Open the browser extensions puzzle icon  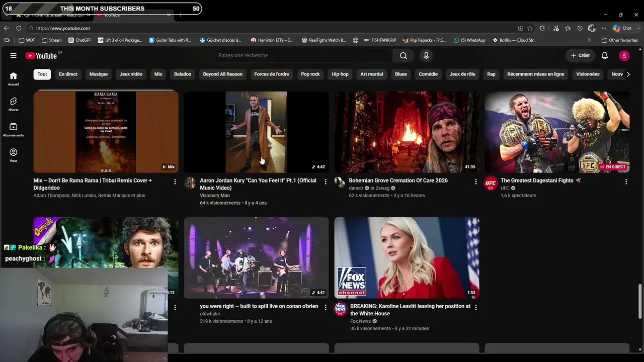pyautogui.click(x=542, y=28)
